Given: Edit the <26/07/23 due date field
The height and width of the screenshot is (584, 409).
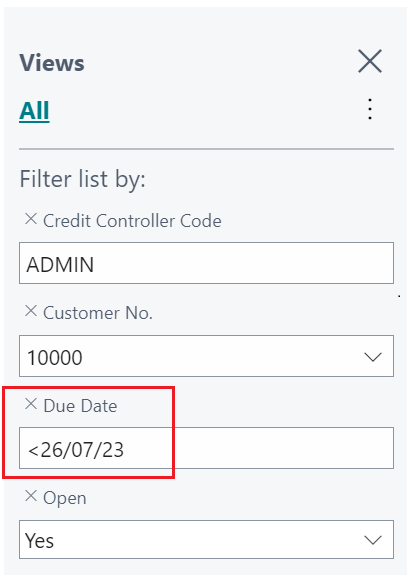Looking at the screenshot, I should 206,448.
